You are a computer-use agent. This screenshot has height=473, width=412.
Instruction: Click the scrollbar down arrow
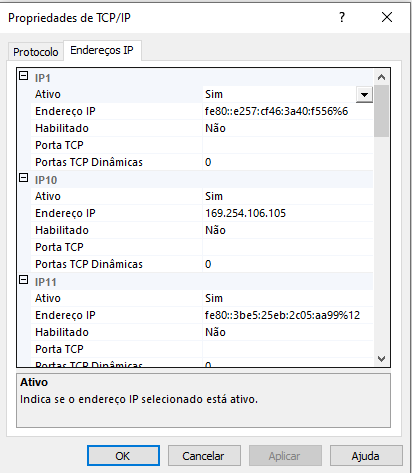click(381, 359)
